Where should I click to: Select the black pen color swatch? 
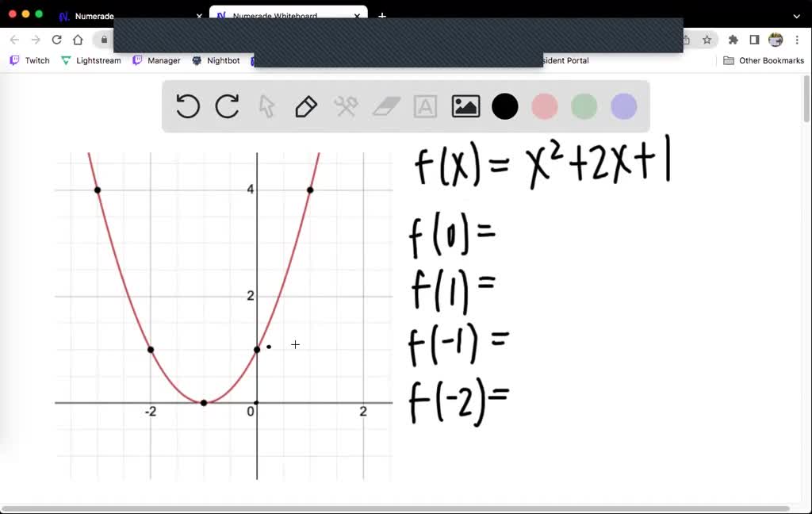tap(504, 106)
